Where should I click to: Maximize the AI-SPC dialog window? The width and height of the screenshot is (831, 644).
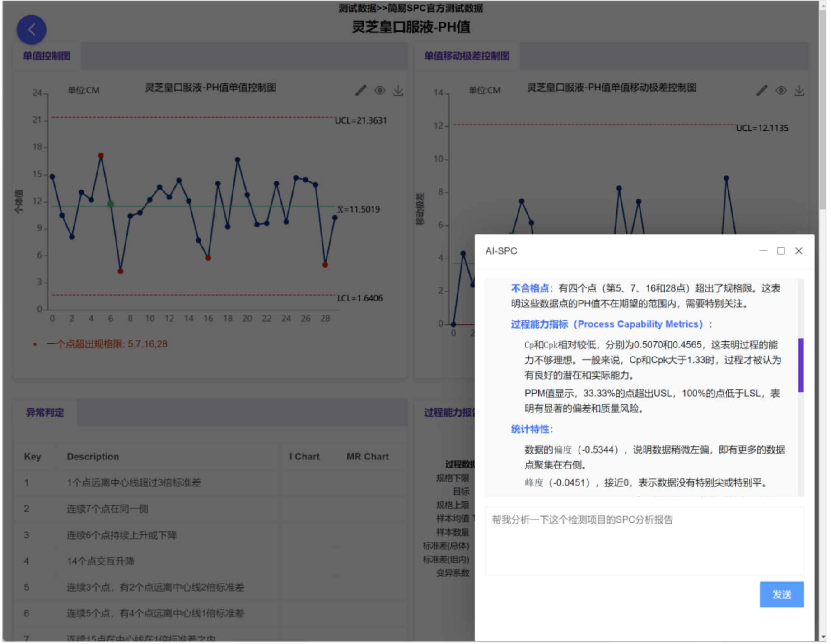(x=781, y=251)
